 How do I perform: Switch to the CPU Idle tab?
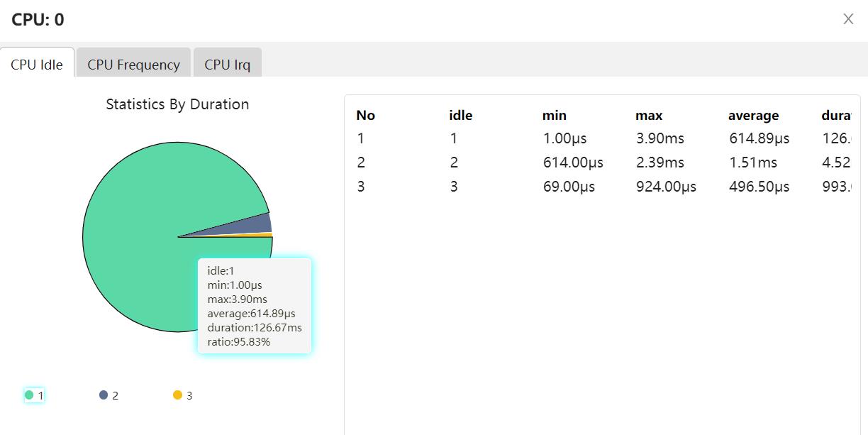pyautogui.click(x=37, y=65)
